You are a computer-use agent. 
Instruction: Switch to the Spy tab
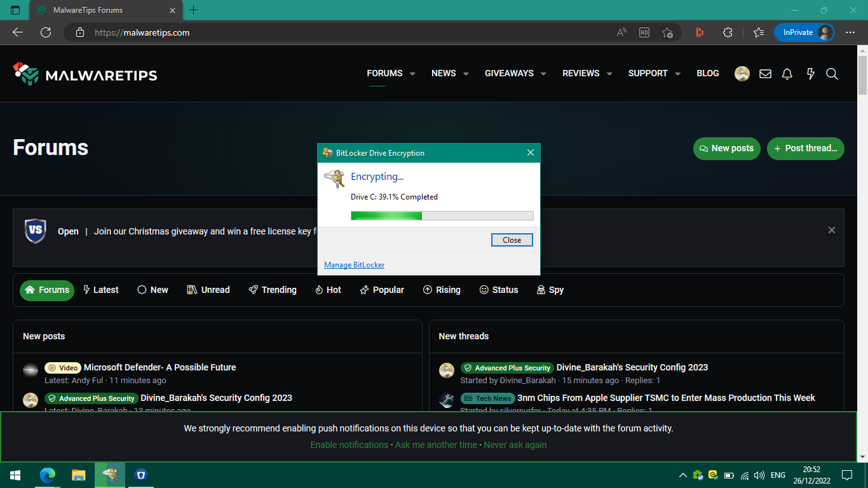[x=550, y=290]
